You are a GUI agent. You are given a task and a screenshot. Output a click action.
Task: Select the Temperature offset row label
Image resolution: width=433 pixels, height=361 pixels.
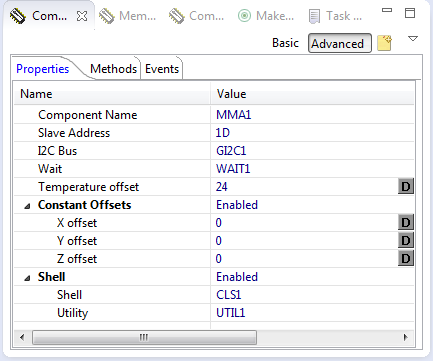88,187
